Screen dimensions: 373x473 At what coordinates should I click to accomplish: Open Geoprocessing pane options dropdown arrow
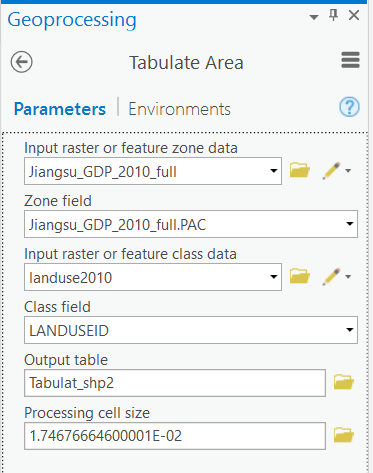(x=314, y=17)
